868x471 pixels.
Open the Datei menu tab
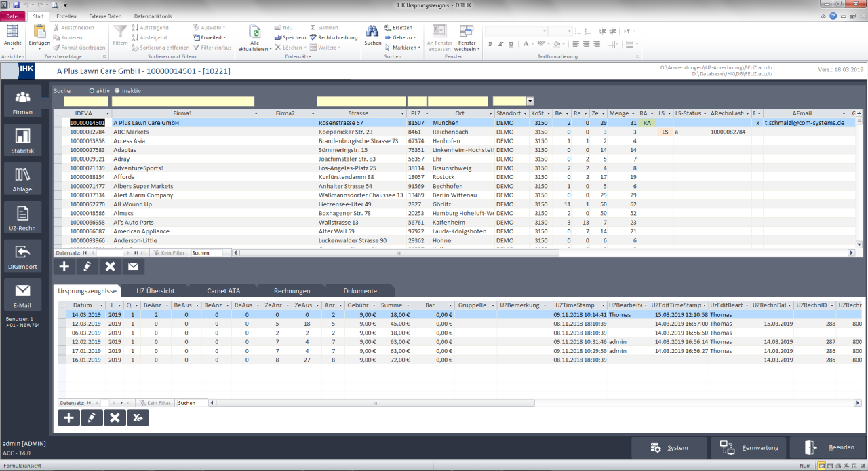(x=13, y=16)
